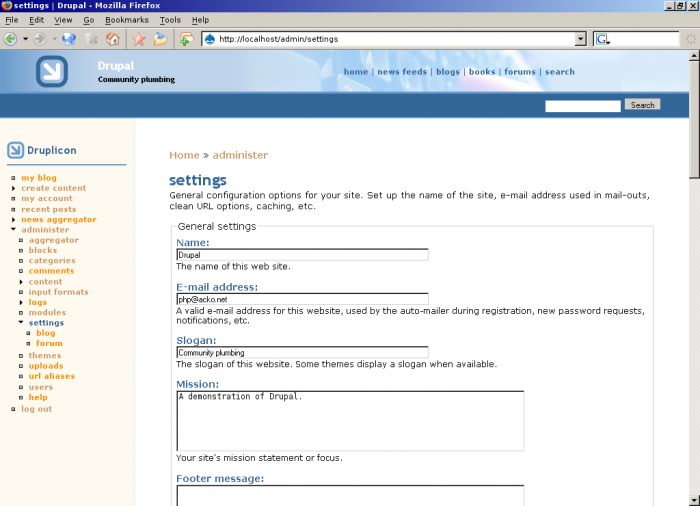This screenshot has width=700, height=506.
Task: Open the forums header link
Action: (520, 72)
